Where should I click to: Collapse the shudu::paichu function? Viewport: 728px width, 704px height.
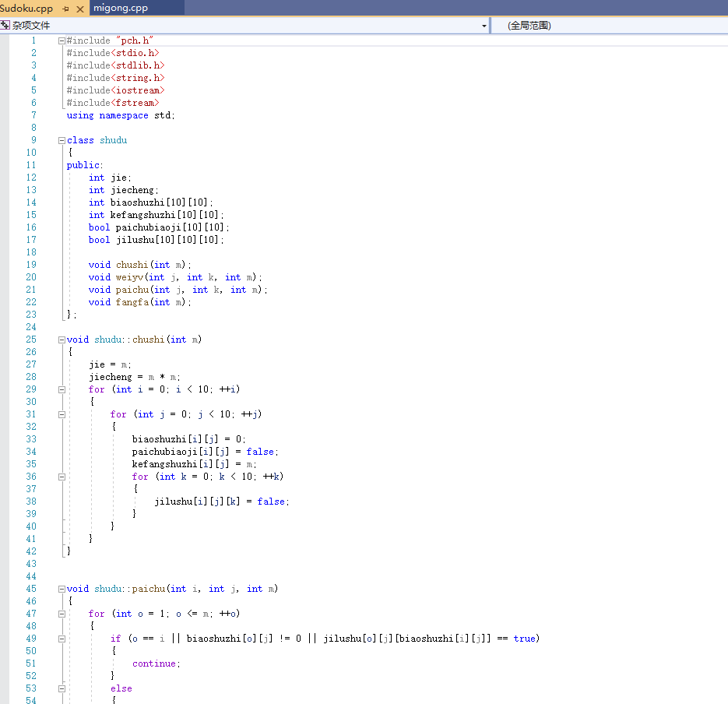tap(62, 590)
